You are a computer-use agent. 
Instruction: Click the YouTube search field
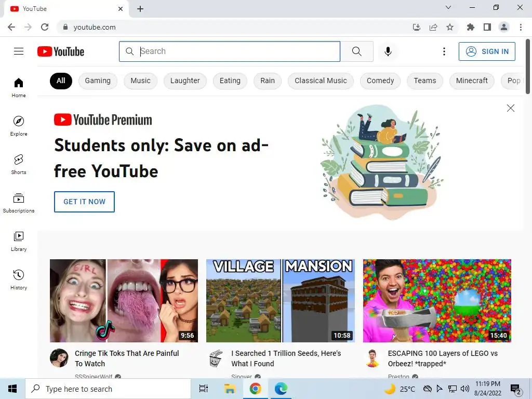pyautogui.click(x=229, y=51)
